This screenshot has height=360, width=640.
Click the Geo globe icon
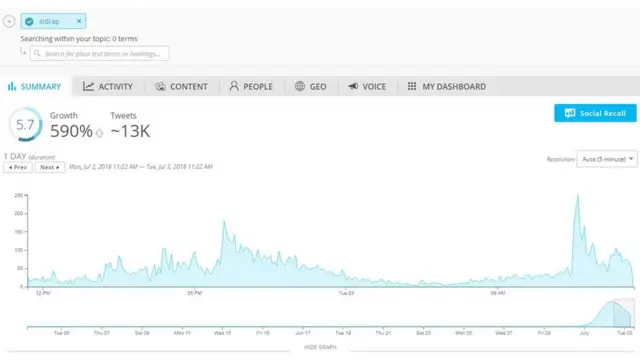click(x=300, y=86)
